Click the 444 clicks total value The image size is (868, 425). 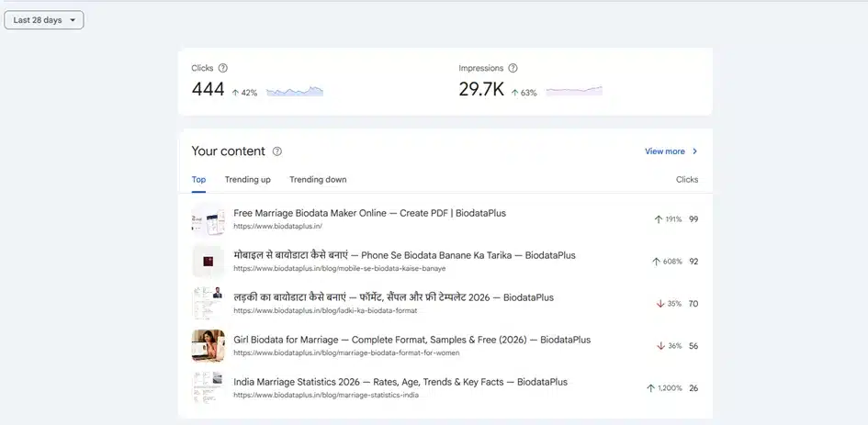(x=209, y=89)
